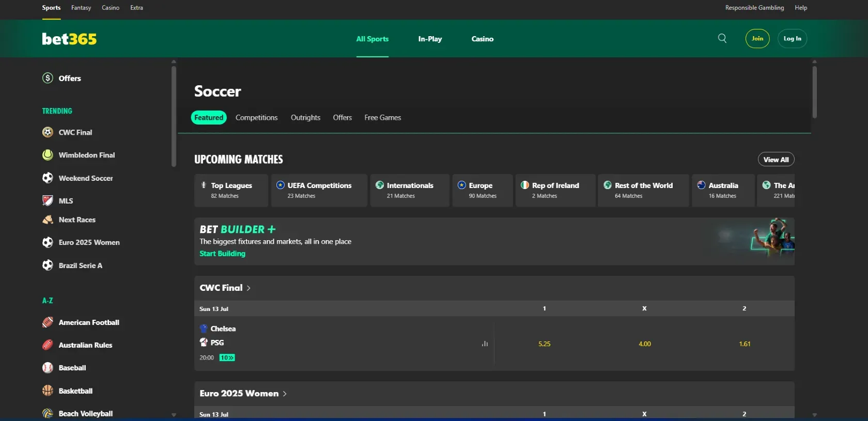Click the PSG team crest icon
Screen dimensions: 868x421
pos(204,342)
